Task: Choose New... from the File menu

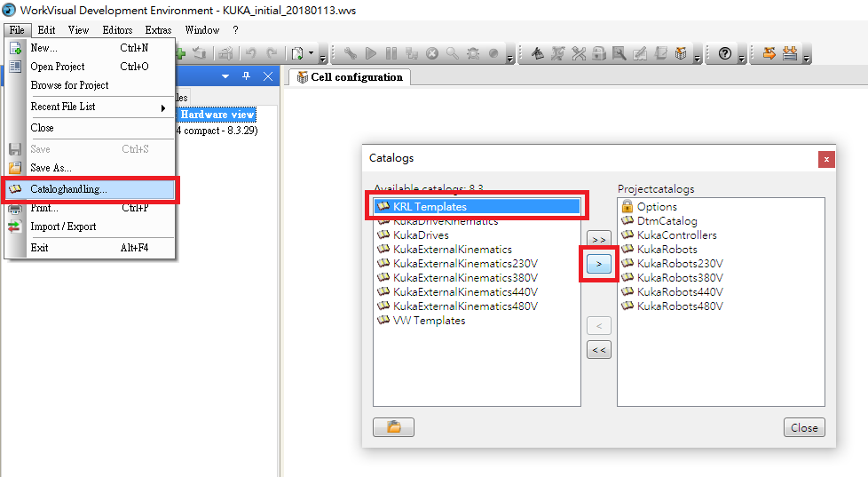Action: click(91, 48)
